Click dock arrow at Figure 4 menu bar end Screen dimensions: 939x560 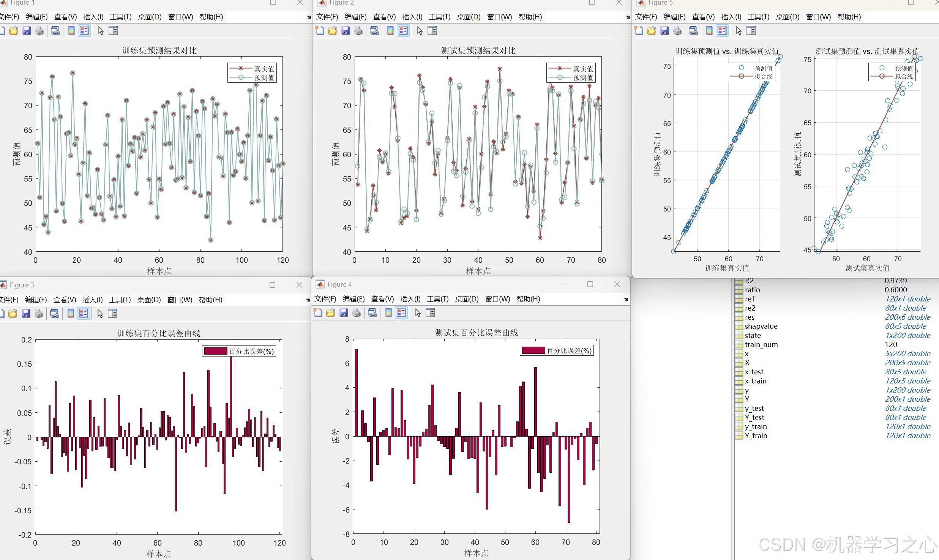click(625, 300)
